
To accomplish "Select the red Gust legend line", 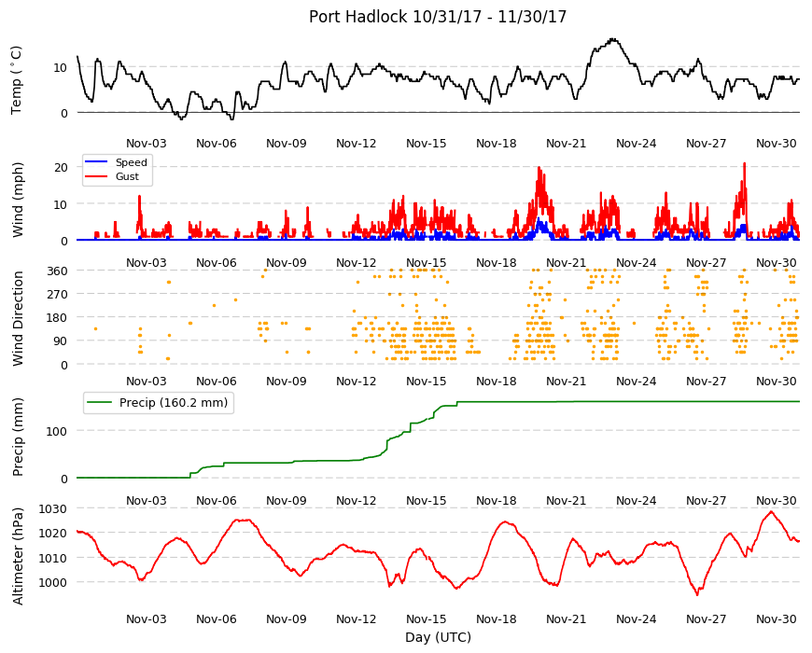I will coord(95,176).
